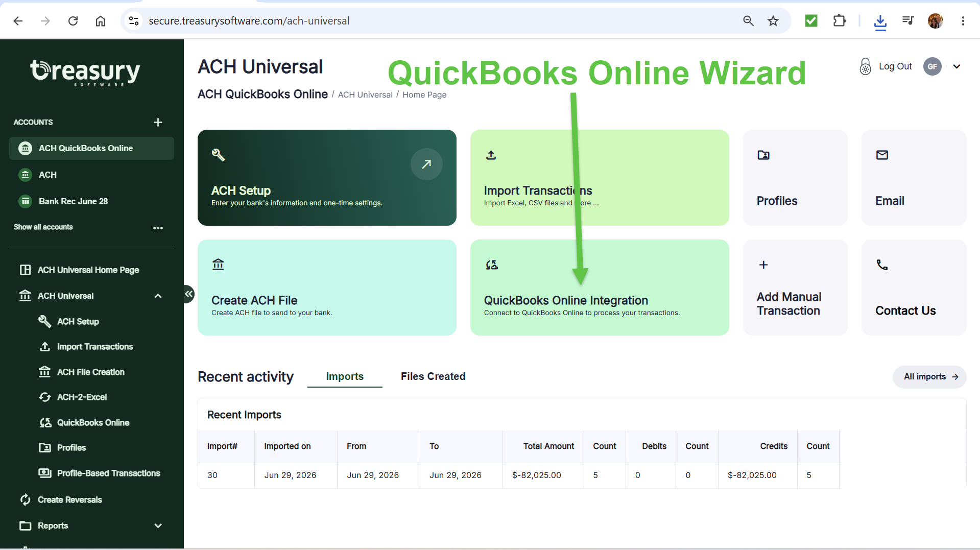
Task: Click the browser back arrow
Action: (18, 21)
